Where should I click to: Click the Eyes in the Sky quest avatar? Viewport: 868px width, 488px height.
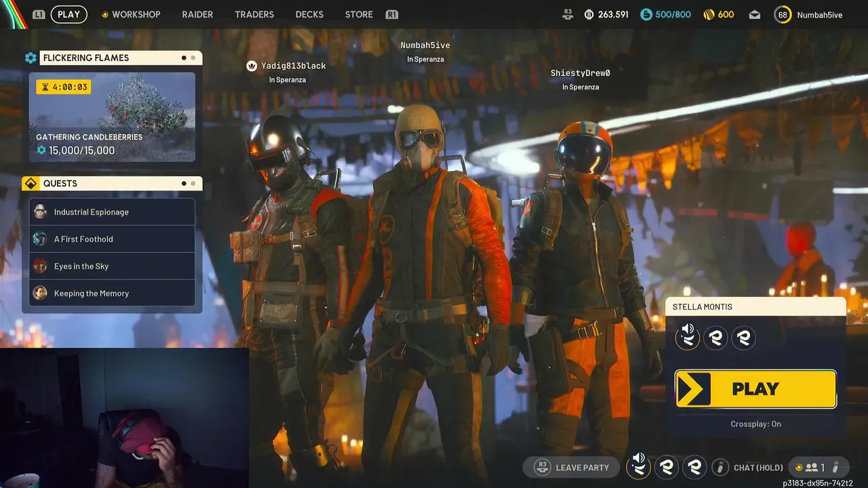coord(40,266)
